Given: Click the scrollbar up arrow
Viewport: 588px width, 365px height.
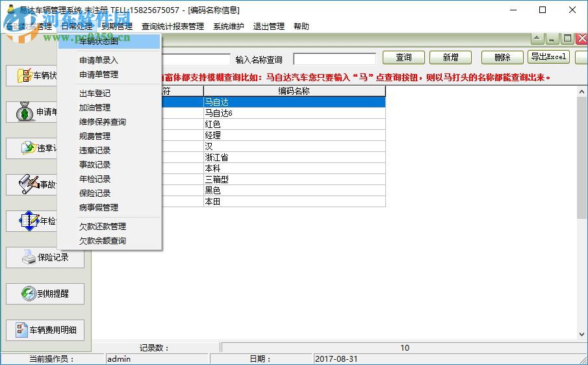Looking at the screenshot, I should point(582,92).
